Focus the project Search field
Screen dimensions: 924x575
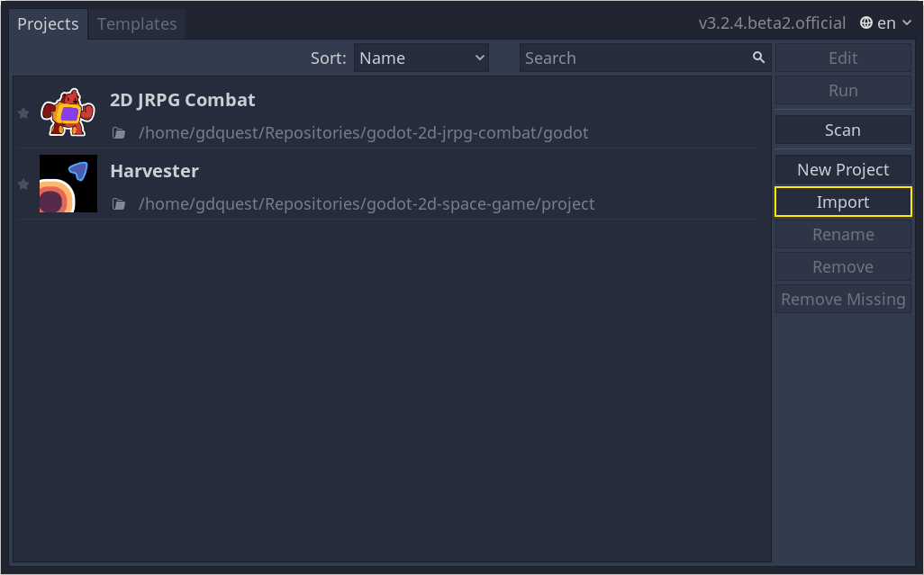click(x=635, y=58)
